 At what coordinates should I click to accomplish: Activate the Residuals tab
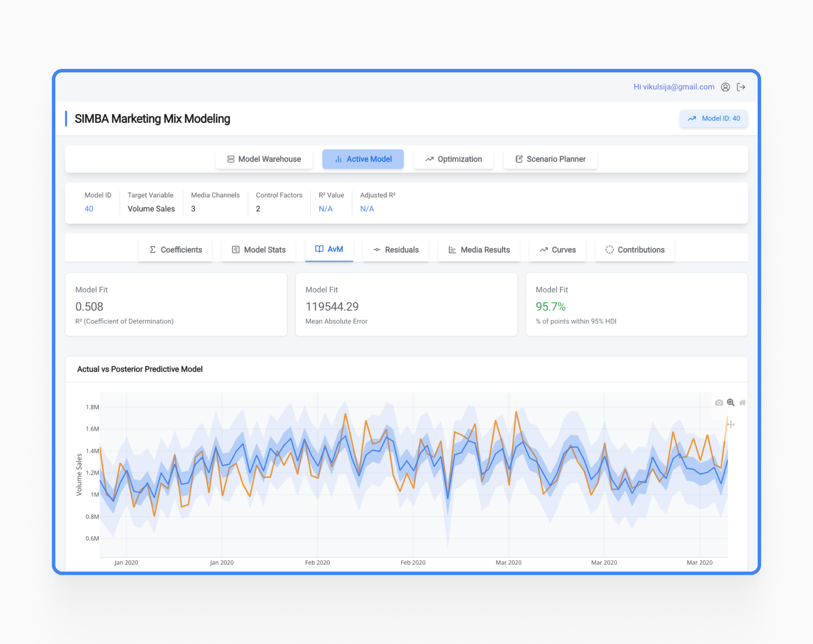click(x=396, y=250)
